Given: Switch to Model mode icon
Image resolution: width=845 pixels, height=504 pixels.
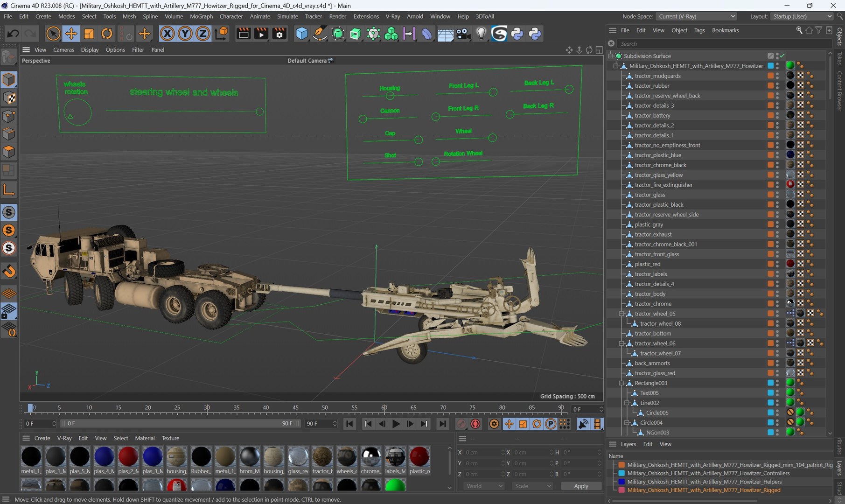Looking at the screenshot, I should click(x=9, y=80).
